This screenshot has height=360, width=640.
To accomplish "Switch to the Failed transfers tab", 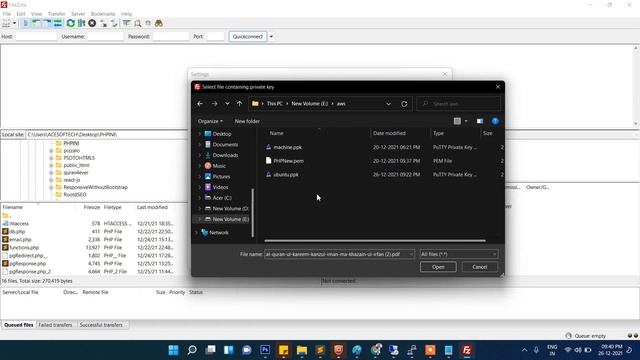I will click(55, 325).
